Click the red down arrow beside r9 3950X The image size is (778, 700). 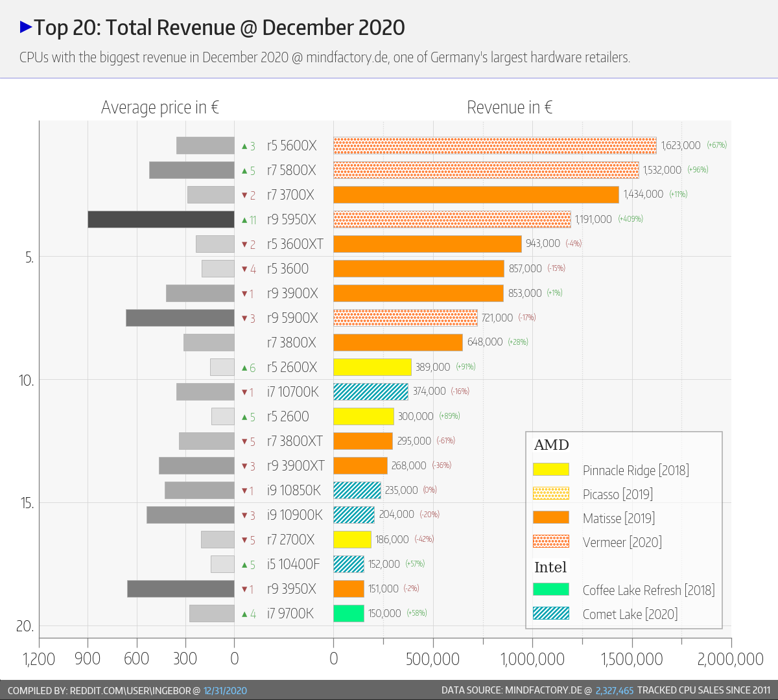pyautogui.click(x=244, y=589)
